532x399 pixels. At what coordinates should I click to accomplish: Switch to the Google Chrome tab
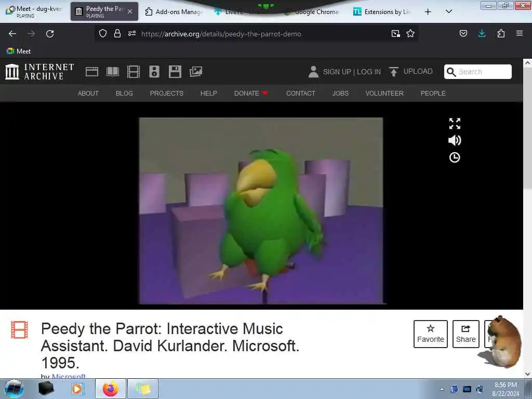click(312, 11)
